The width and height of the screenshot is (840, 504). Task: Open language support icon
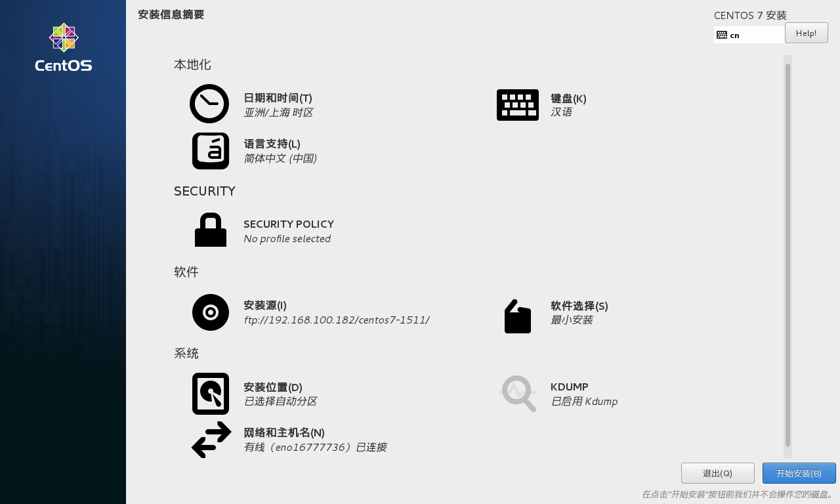coord(211,151)
